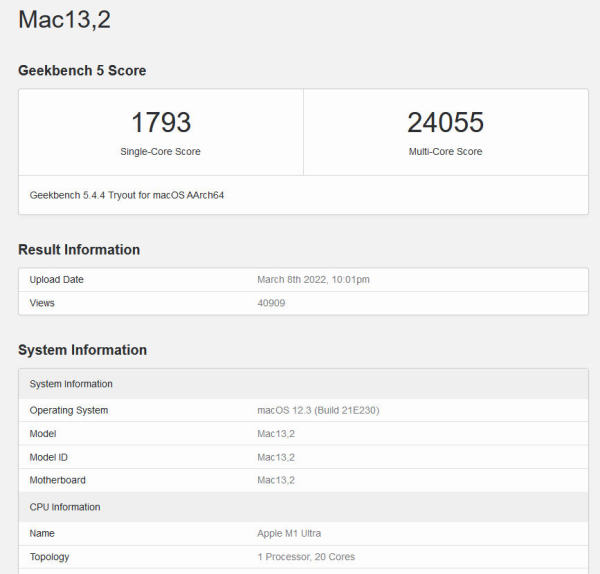The height and width of the screenshot is (574, 600).
Task: Click the Geekbench 5 Score heading
Action: click(x=82, y=70)
